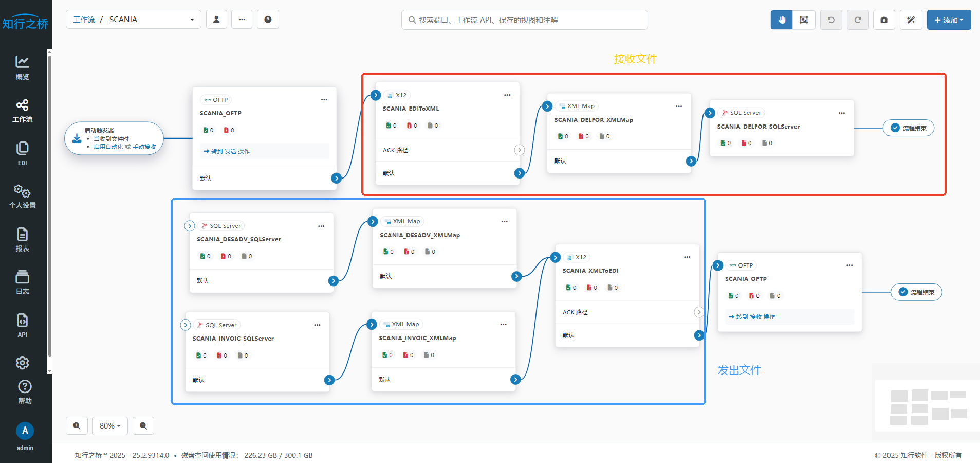Click the question mark help button in toolbar
Screen dimensions: 980x463
(x=268, y=20)
